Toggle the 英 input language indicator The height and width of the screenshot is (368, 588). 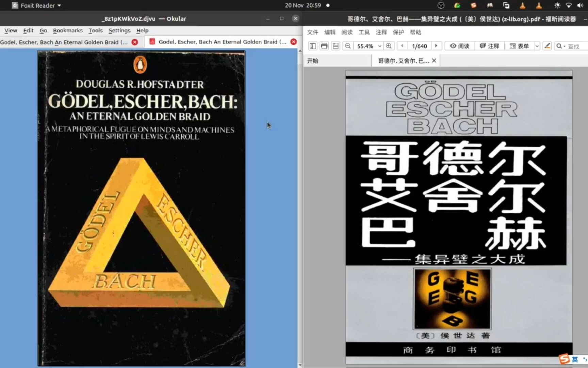tap(575, 359)
